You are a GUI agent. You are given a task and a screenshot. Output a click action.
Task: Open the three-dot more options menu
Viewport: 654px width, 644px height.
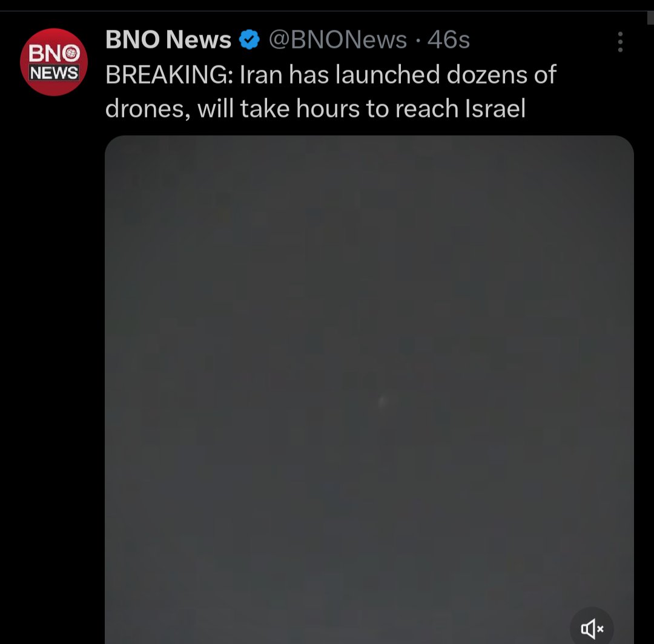pyautogui.click(x=620, y=42)
